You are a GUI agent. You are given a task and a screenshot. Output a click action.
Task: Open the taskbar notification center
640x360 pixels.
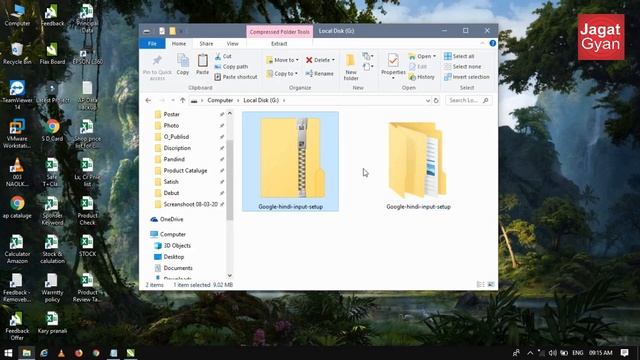click(x=624, y=353)
